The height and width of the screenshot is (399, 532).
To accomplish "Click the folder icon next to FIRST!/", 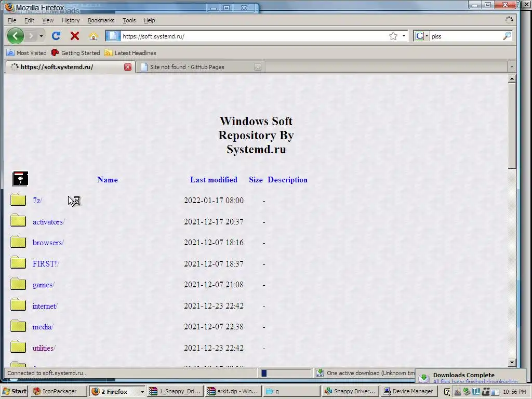I will click(18, 262).
